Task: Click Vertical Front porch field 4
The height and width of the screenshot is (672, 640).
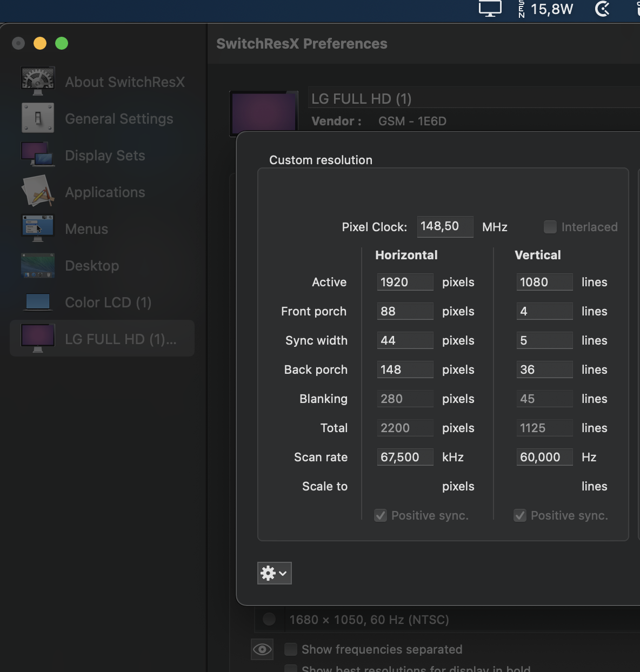Action: [545, 311]
